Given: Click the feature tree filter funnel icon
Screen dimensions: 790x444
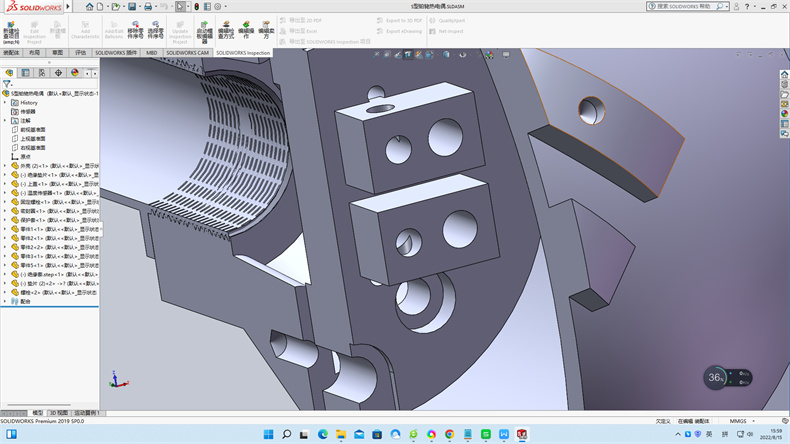Looking at the screenshot, I should pos(6,84).
